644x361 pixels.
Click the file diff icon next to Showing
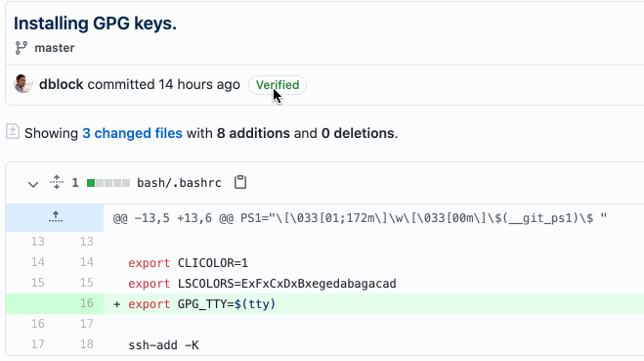pos(13,131)
